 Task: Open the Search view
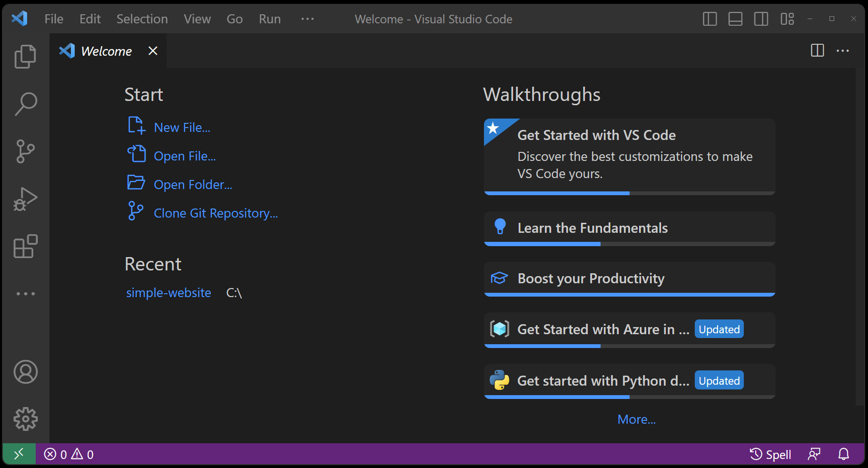pyautogui.click(x=25, y=104)
